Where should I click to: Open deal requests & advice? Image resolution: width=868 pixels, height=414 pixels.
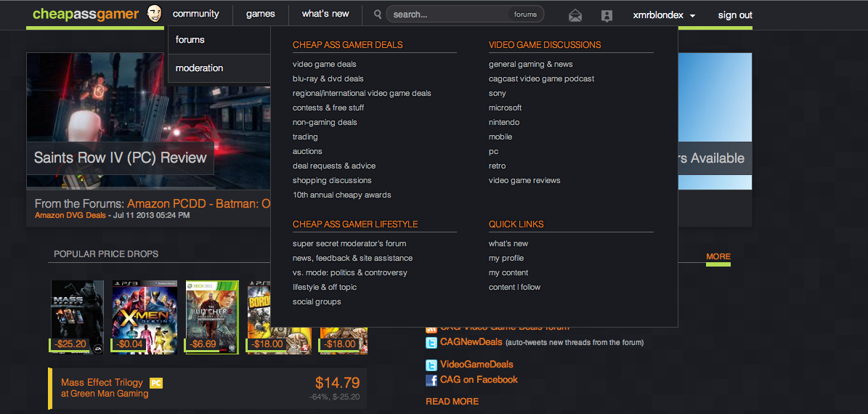point(334,166)
